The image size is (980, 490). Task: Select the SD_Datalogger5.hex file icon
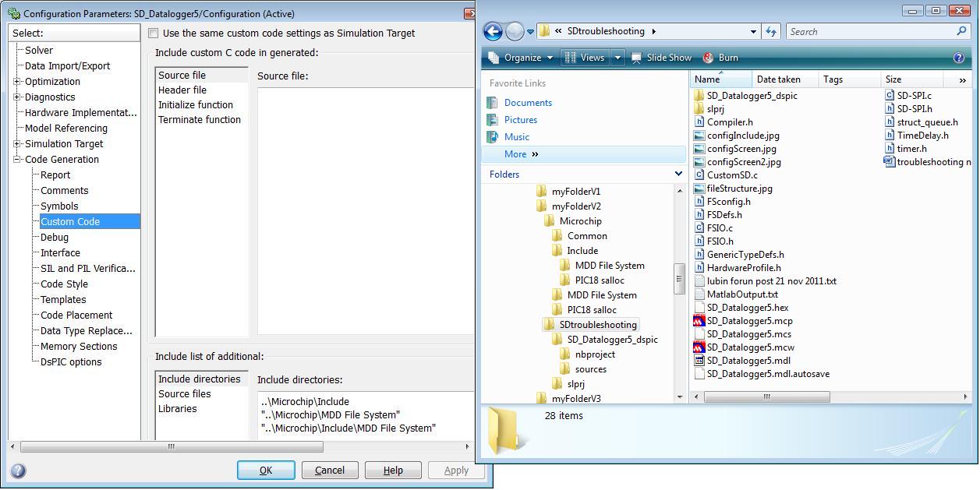tap(699, 308)
